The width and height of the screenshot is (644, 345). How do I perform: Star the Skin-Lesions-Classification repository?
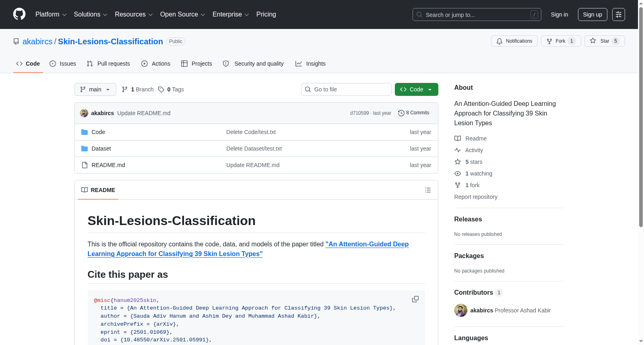[x=605, y=41]
